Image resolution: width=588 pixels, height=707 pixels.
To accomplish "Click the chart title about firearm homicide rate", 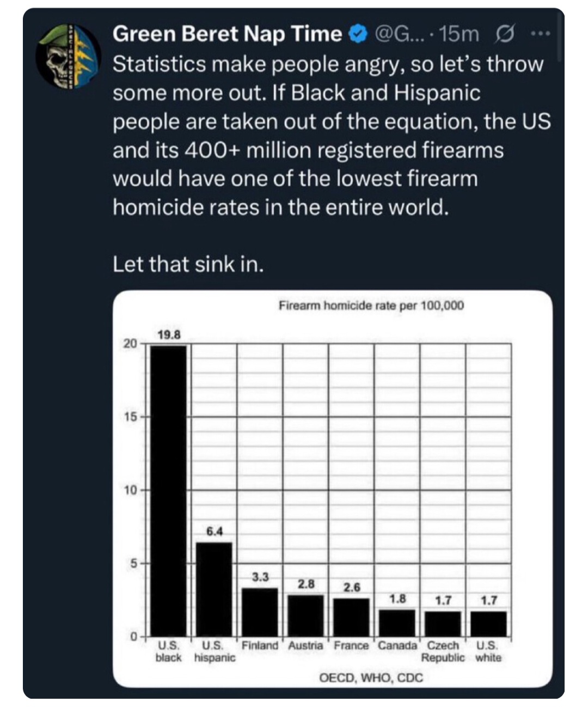I will click(x=371, y=306).
